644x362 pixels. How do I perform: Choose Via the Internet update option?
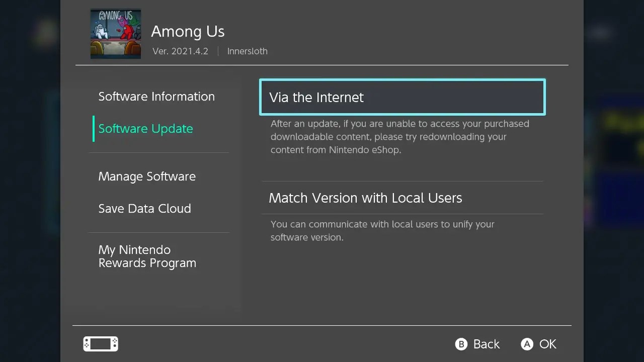coord(402,97)
